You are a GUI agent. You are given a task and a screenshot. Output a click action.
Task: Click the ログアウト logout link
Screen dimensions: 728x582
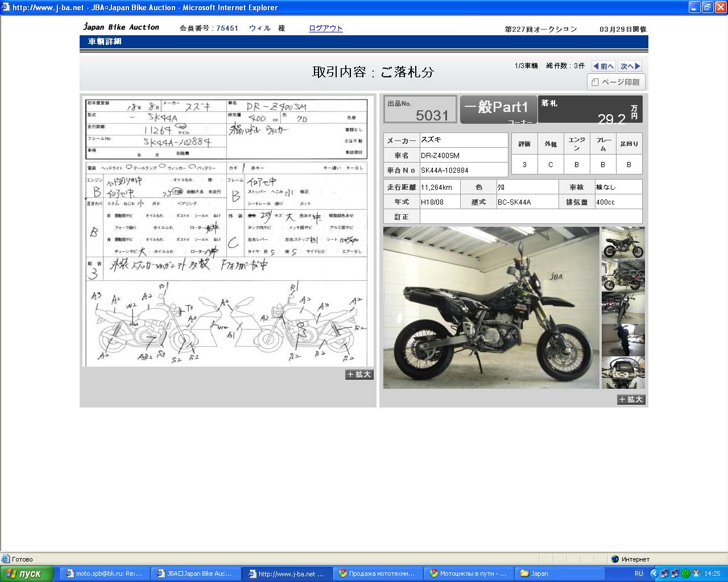[x=325, y=28]
